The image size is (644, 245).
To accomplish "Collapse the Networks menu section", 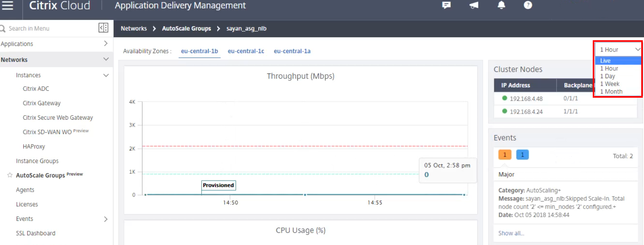I will click(106, 59).
